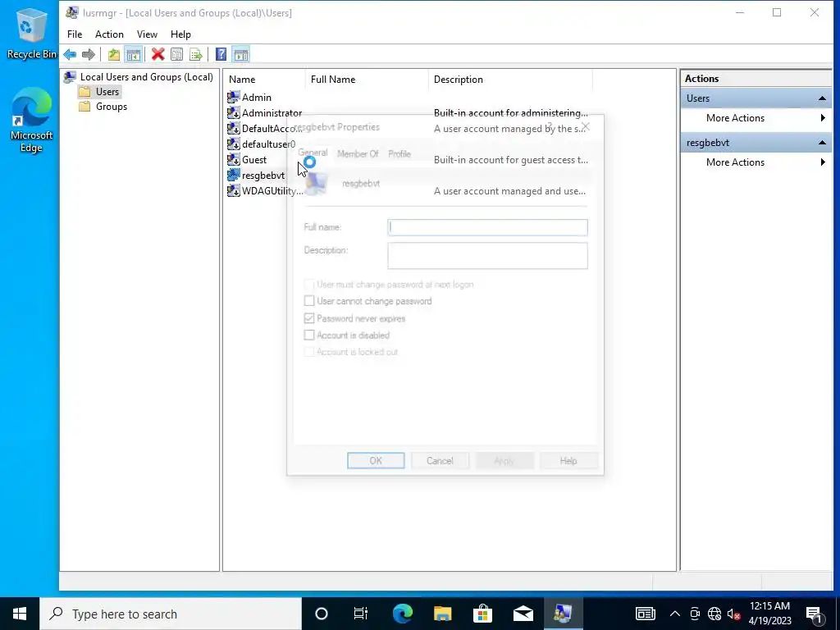Check 'Account is disabled'
This screenshot has width=840, height=630.
[x=309, y=336]
